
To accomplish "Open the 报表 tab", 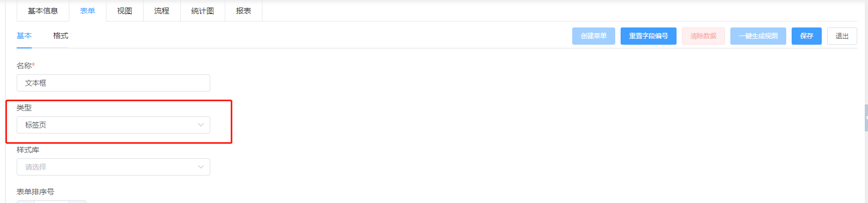I will click(x=244, y=11).
